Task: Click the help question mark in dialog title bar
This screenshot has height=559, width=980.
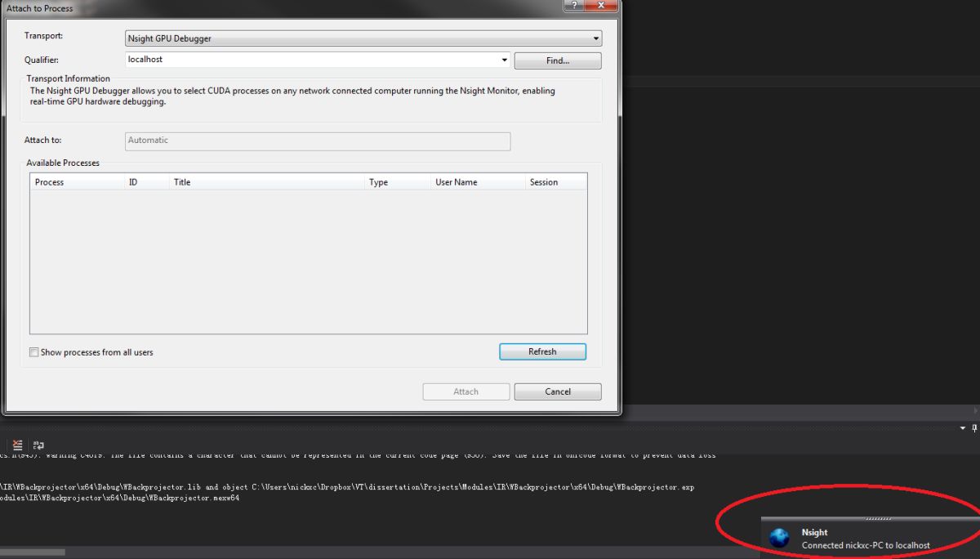Action: click(572, 6)
